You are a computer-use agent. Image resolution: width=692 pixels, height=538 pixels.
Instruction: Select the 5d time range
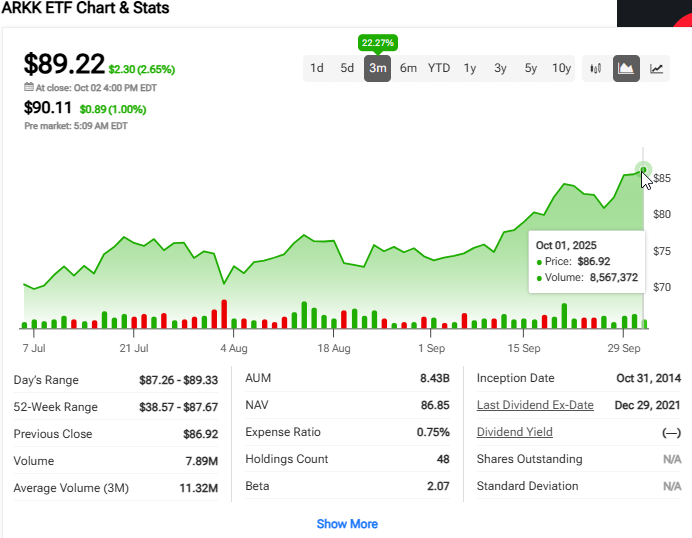tap(347, 68)
